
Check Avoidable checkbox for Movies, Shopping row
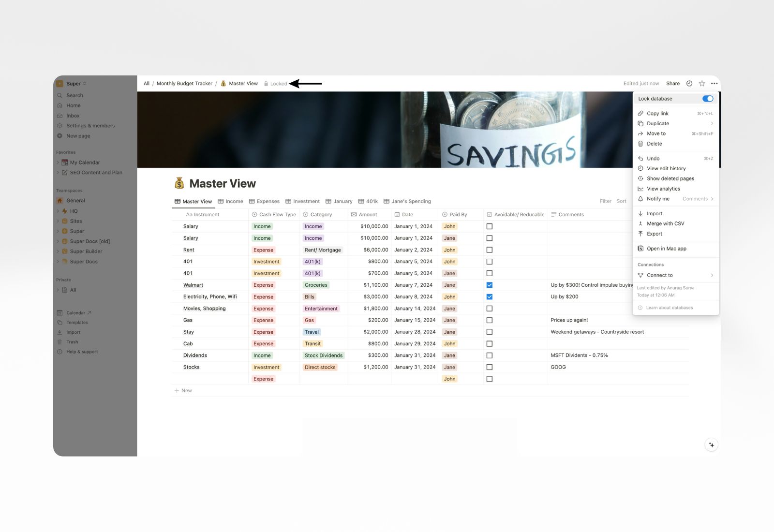pyautogui.click(x=490, y=309)
